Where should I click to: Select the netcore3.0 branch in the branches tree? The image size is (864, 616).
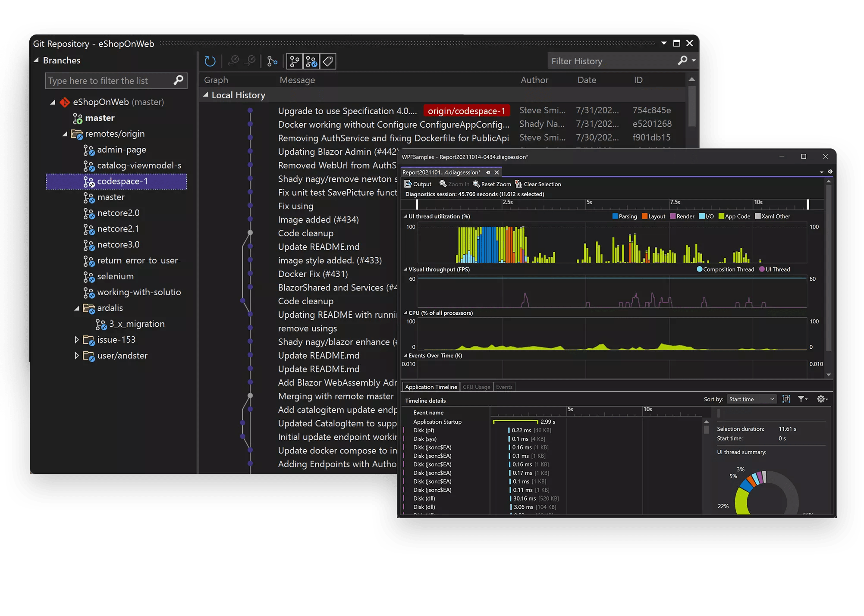point(119,244)
